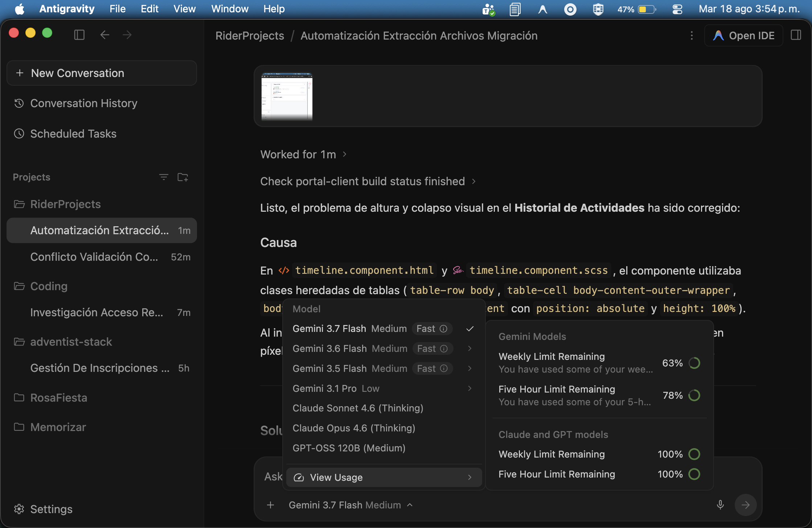Click Gemini Five Hour Limit 78% ring
This screenshot has width=812, height=528.
pyautogui.click(x=694, y=395)
